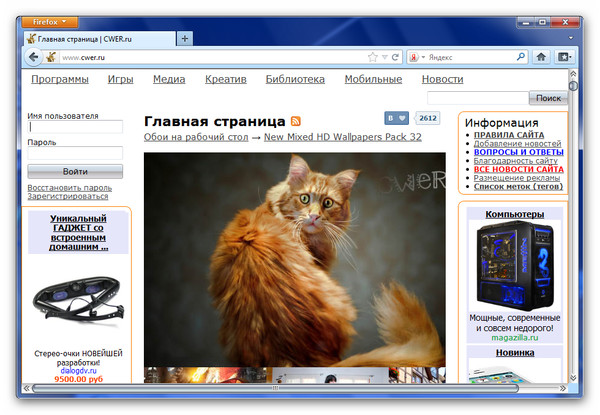Open a new tab with plus button
This screenshot has width=600, height=415.
[184, 38]
